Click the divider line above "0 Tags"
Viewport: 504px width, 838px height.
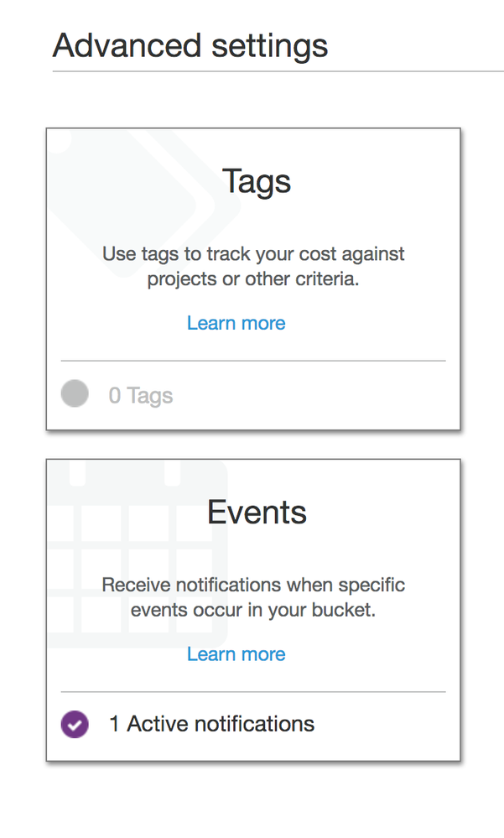pos(253,361)
